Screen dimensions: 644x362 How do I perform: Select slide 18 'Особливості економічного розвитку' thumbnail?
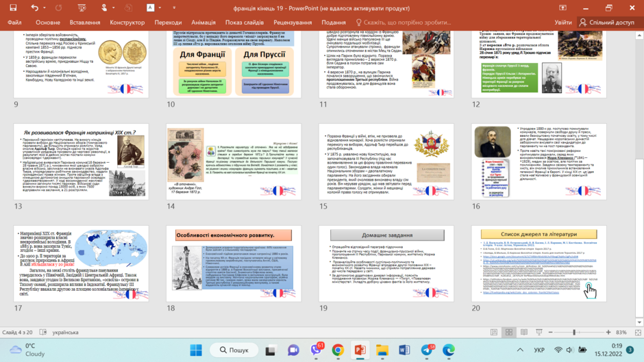pyautogui.click(x=234, y=263)
